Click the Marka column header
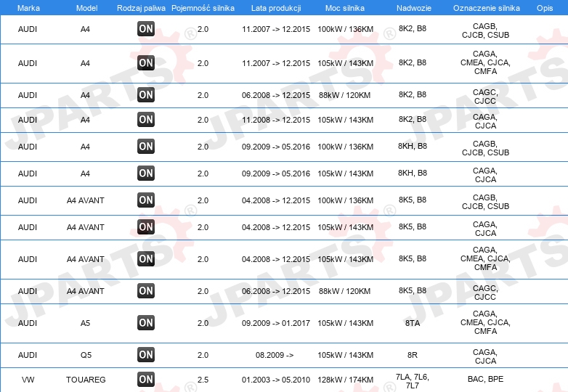Screen dimensions: 568x392 (28, 8)
